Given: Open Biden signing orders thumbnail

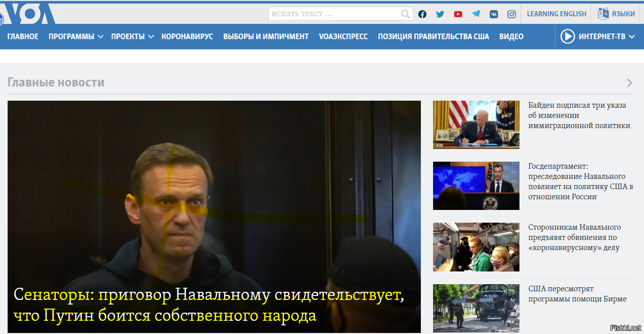Looking at the screenshot, I should [476, 125].
